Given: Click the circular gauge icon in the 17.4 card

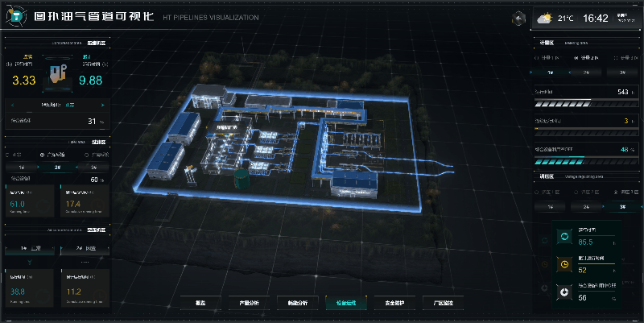Looking at the screenshot, I should click(x=97, y=205).
